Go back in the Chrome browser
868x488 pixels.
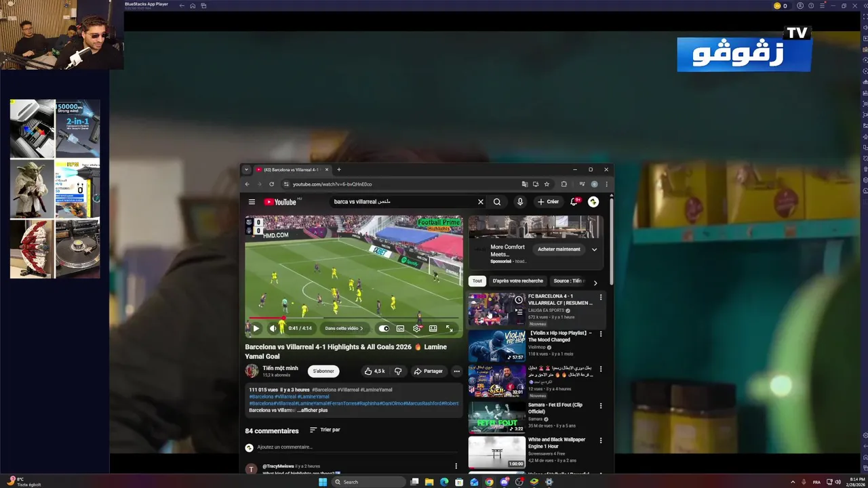[247, 184]
